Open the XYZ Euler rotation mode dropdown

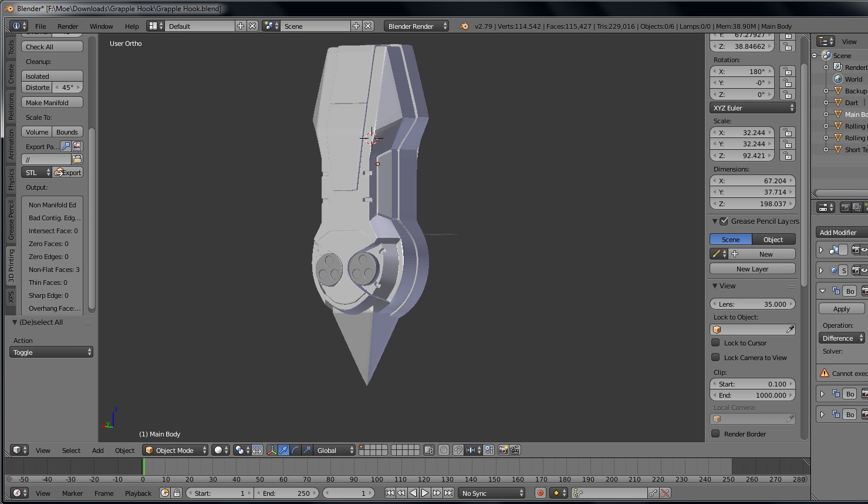(752, 107)
